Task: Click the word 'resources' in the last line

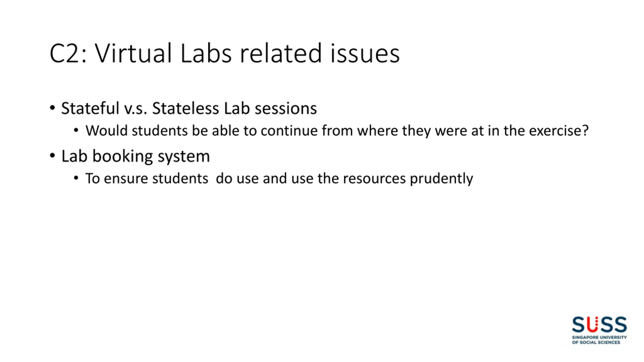Action: coord(374,179)
